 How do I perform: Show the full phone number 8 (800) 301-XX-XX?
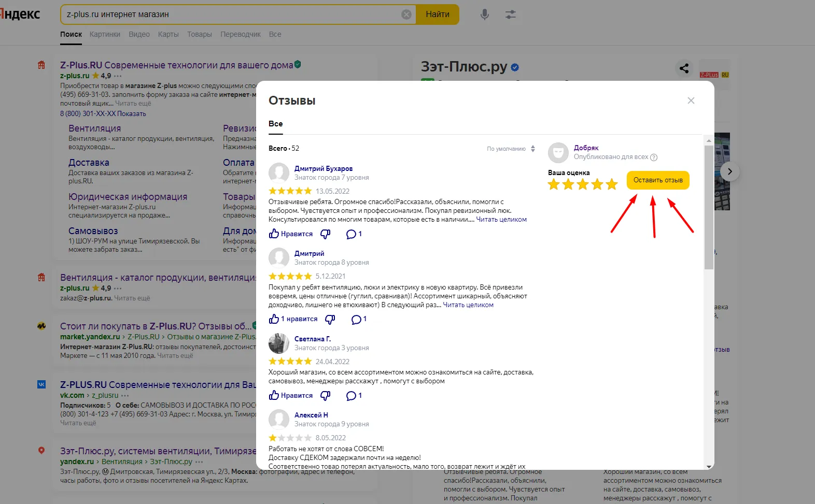coord(103,113)
